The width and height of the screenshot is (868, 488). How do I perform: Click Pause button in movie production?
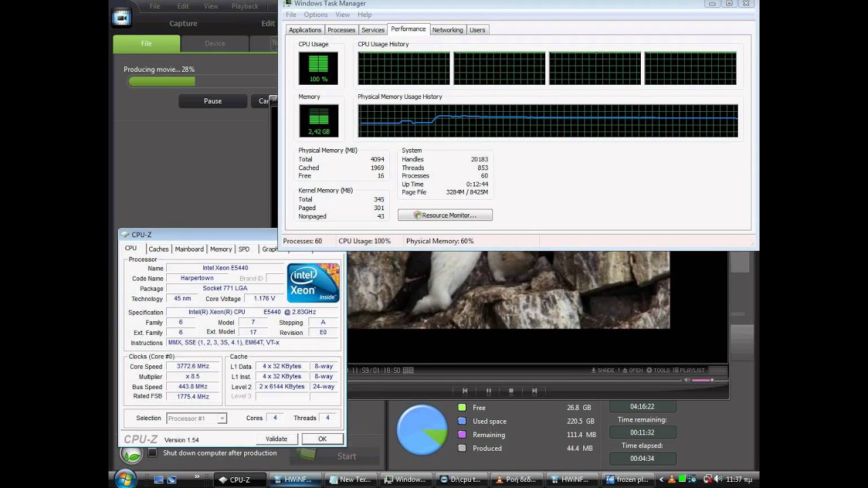tap(213, 101)
